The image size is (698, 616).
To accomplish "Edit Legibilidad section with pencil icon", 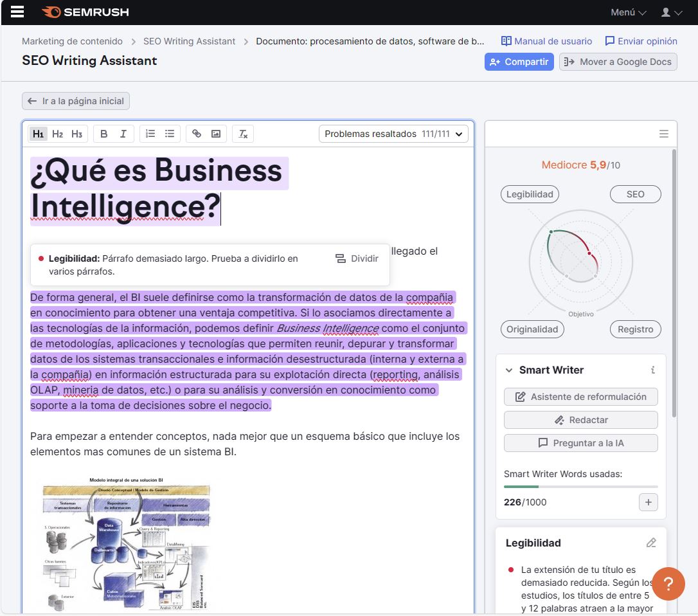I will [651, 543].
